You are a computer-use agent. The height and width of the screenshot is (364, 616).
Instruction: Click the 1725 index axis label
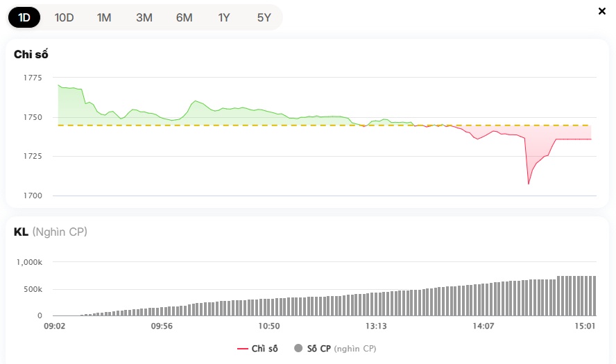tap(33, 156)
